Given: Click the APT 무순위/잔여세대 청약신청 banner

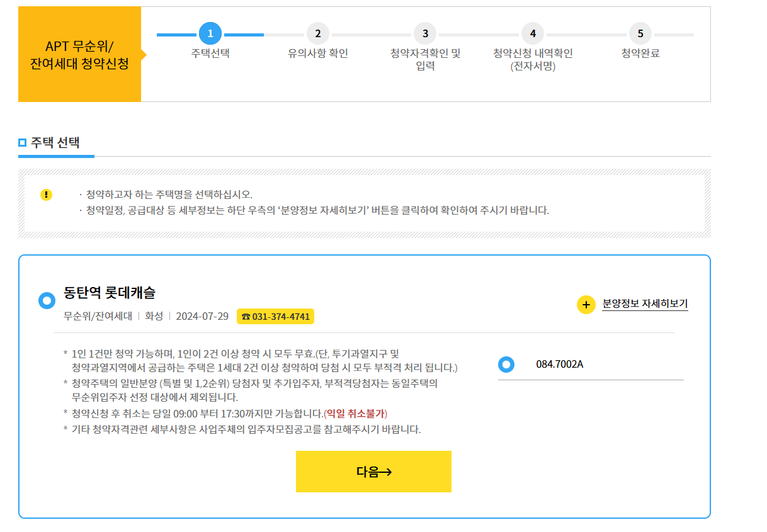Looking at the screenshot, I should pos(80,54).
